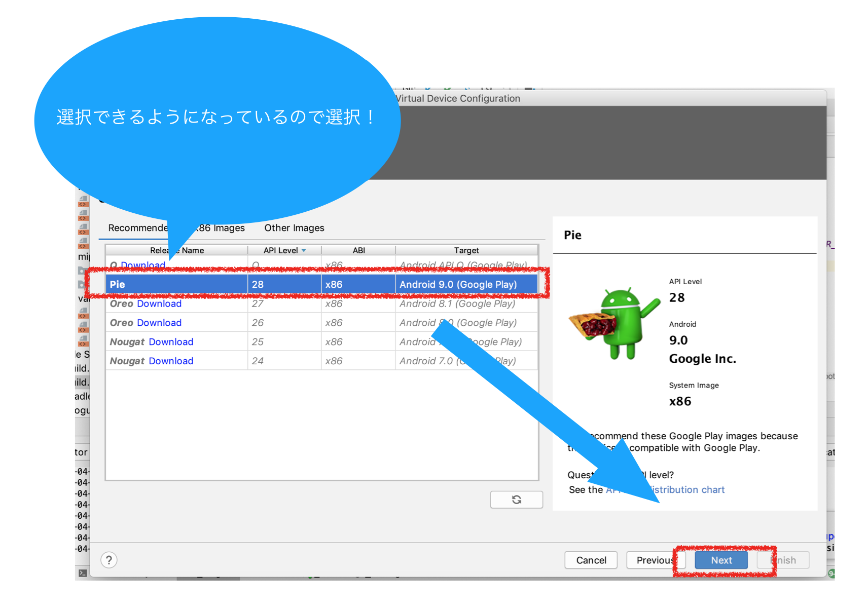Download the Nougat API 25 image

pyautogui.click(x=171, y=342)
